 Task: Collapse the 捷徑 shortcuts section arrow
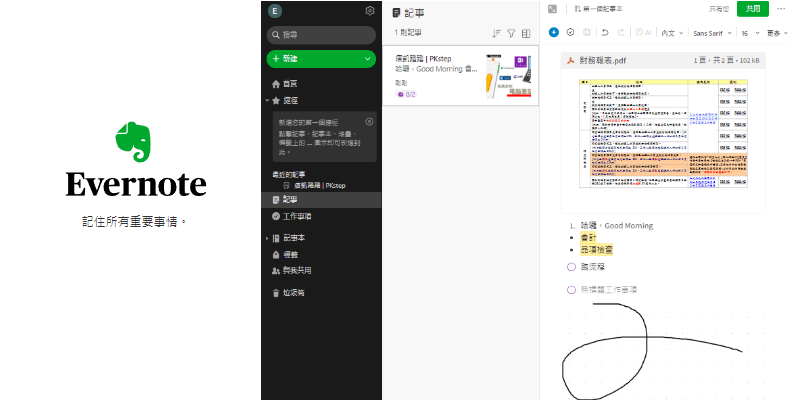[x=267, y=101]
